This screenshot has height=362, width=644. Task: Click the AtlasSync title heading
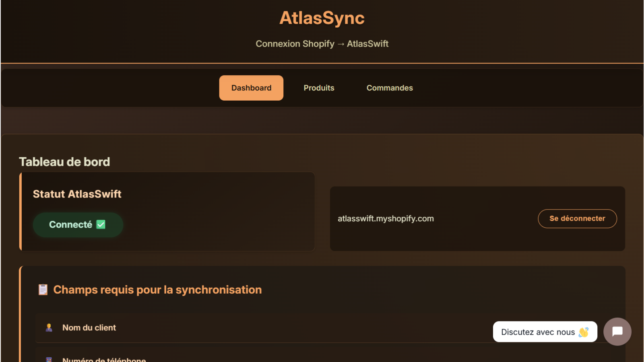click(322, 18)
